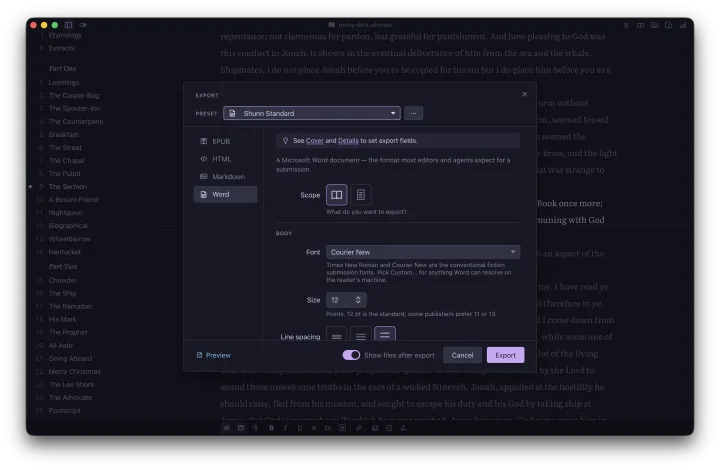Open chapter A Bosom Friend in sidebar
This screenshot has width=720, height=470.
pyautogui.click(x=73, y=200)
